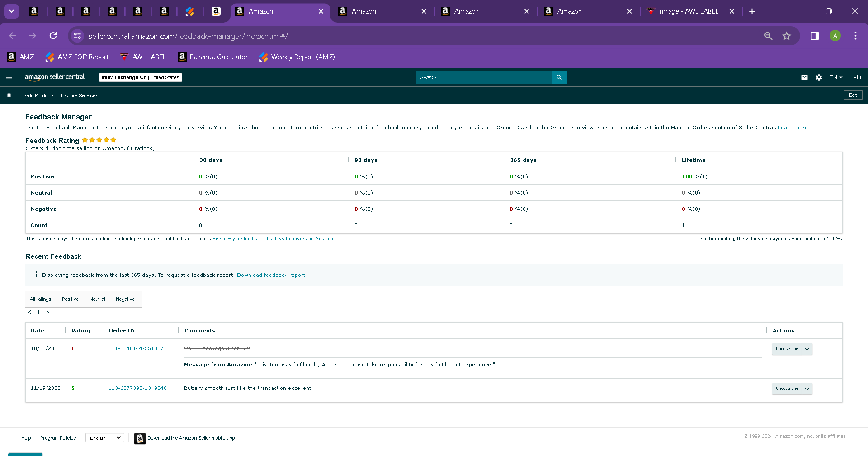Open Choose one dropdown for 10/18/2023 feedback
This screenshot has height=456, width=868.
792,349
